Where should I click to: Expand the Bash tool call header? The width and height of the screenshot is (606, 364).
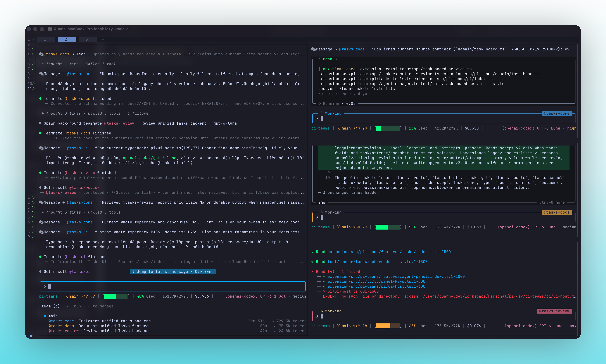coord(327,59)
